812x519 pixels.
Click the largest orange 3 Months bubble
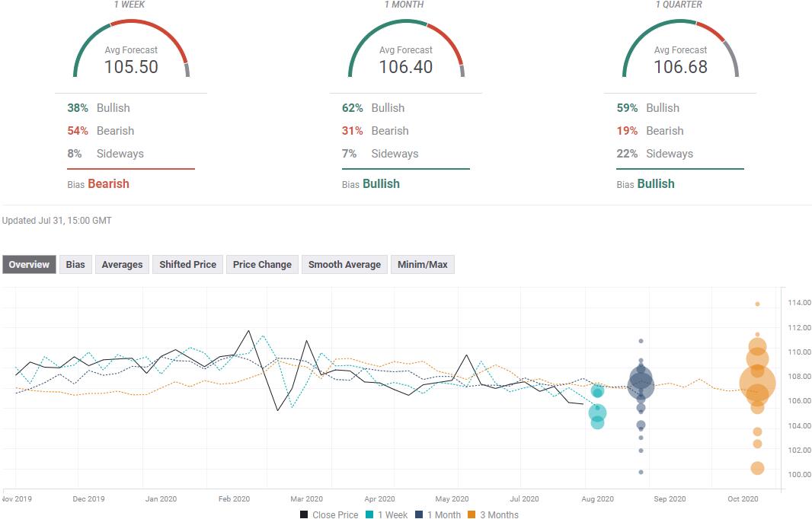(x=757, y=384)
